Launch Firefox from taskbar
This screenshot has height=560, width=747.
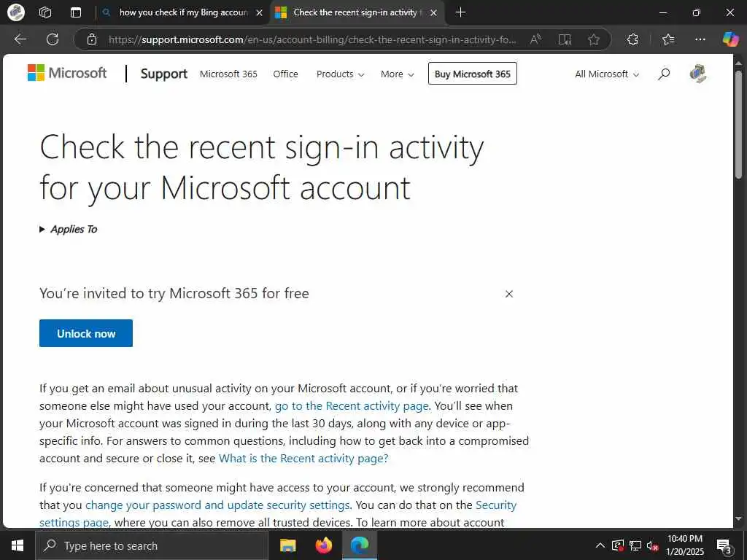point(323,545)
